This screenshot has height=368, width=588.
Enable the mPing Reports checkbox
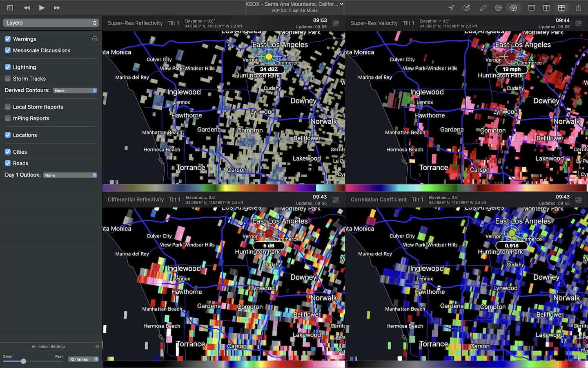[x=8, y=118]
